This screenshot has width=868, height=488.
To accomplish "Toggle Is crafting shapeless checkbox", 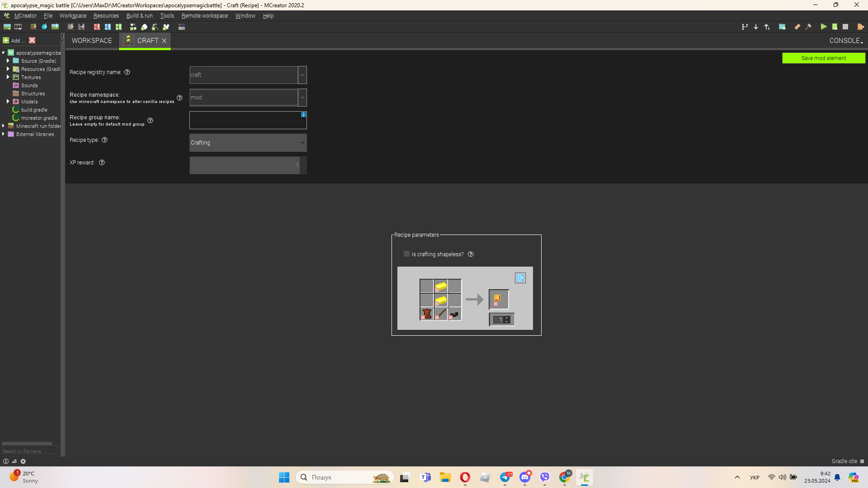I will point(406,254).
